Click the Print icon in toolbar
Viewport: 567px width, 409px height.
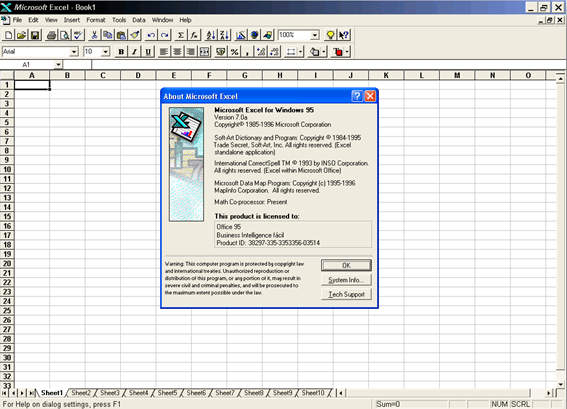coord(51,35)
